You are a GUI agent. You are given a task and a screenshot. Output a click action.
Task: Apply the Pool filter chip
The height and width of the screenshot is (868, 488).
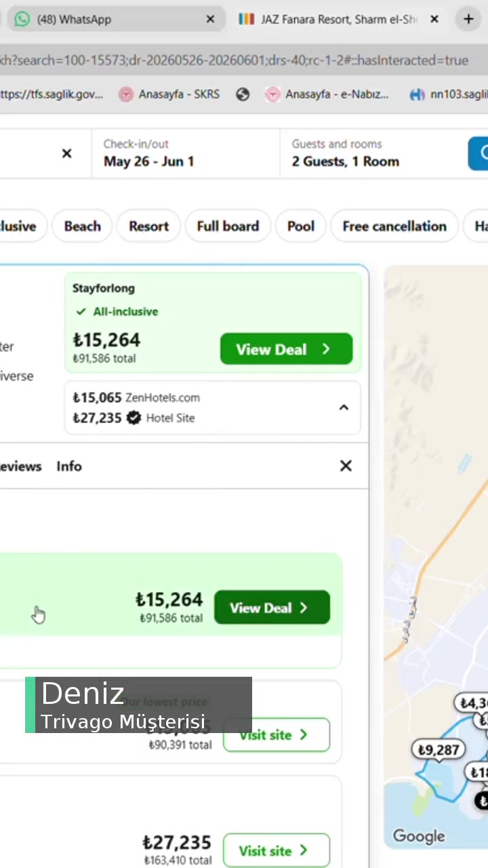(300, 226)
